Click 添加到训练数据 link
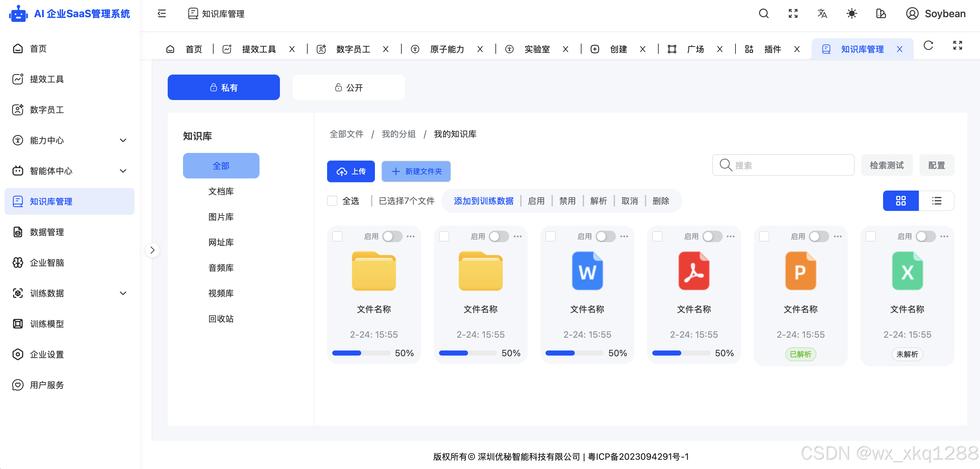 tap(483, 201)
